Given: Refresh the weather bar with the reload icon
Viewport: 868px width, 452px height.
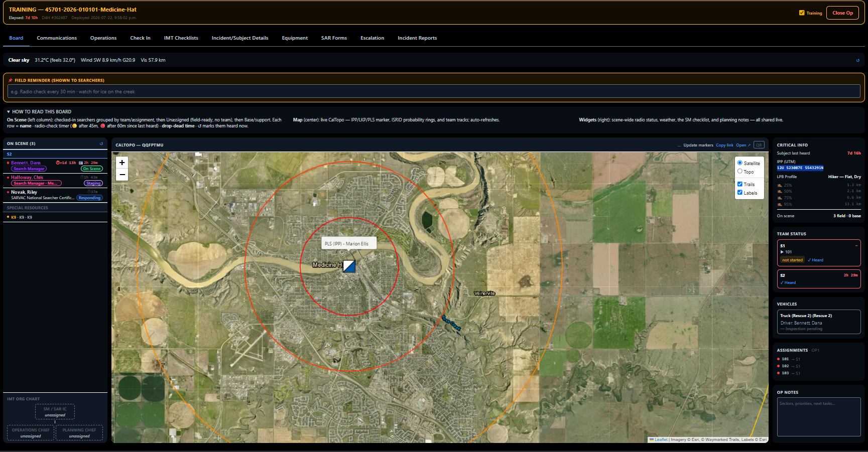Looking at the screenshot, I should click(x=857, y=60).
